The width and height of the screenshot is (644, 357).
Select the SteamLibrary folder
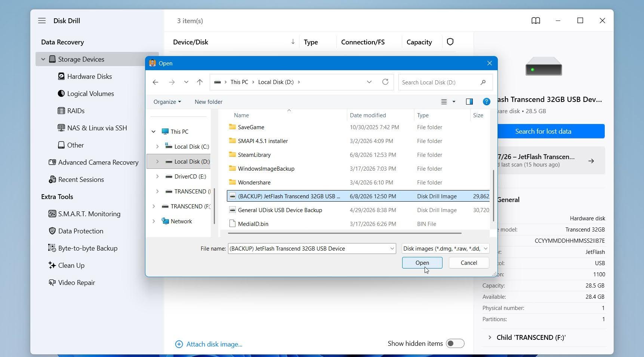(358, 155)
